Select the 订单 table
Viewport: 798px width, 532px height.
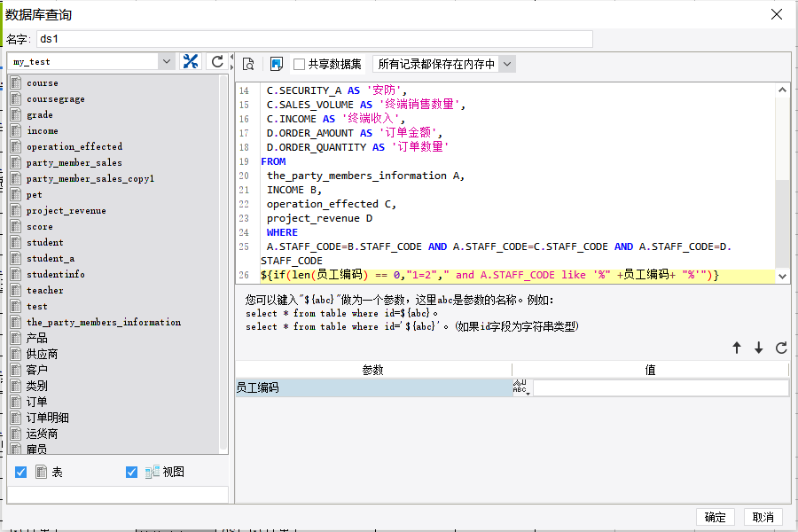pos(36,402)
